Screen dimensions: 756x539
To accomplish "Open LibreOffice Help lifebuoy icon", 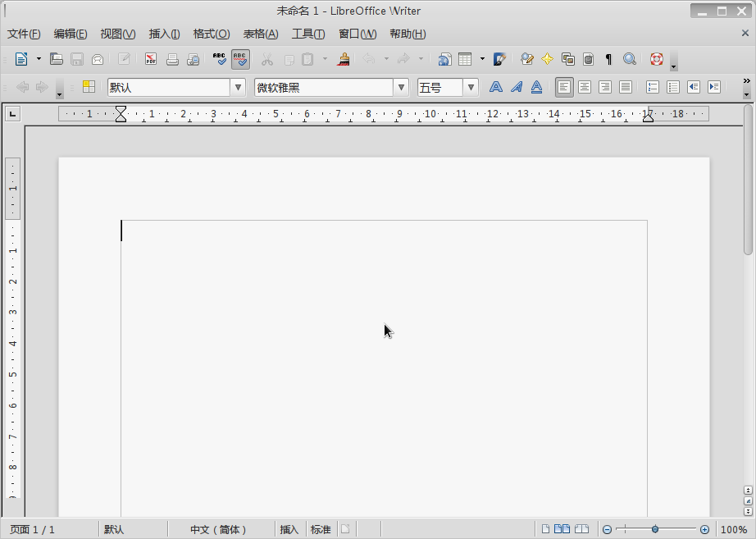I will [x=657, y=59].
